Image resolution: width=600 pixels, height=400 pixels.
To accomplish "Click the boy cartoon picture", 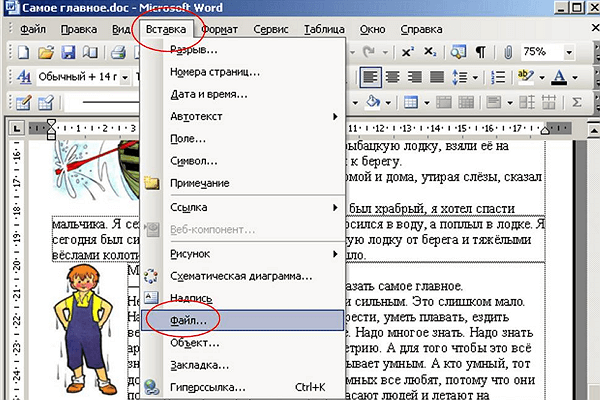I will point(84,330).
